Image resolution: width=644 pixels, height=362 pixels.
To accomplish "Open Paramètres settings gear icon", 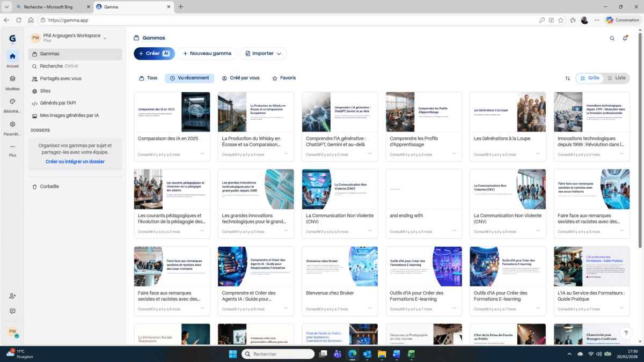I will point(12,124).
